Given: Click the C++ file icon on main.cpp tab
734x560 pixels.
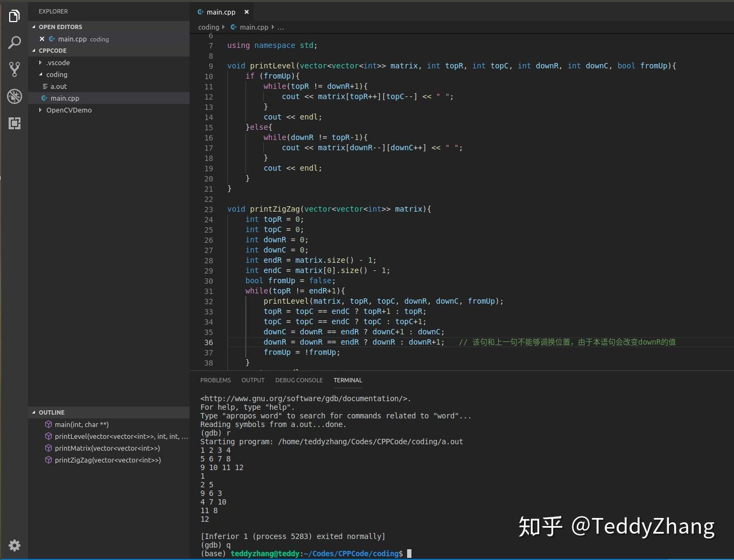Looking at the screenshot, I should (x=200, y=12).
